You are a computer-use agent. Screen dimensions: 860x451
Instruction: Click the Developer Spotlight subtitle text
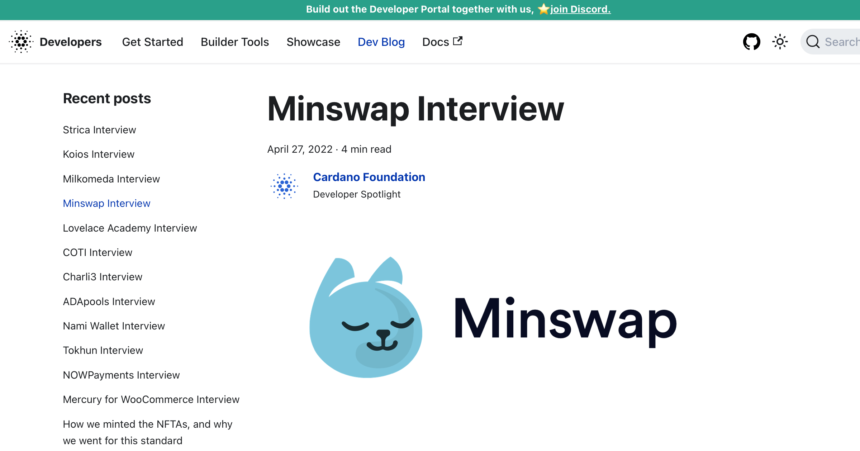click(357, 194)
